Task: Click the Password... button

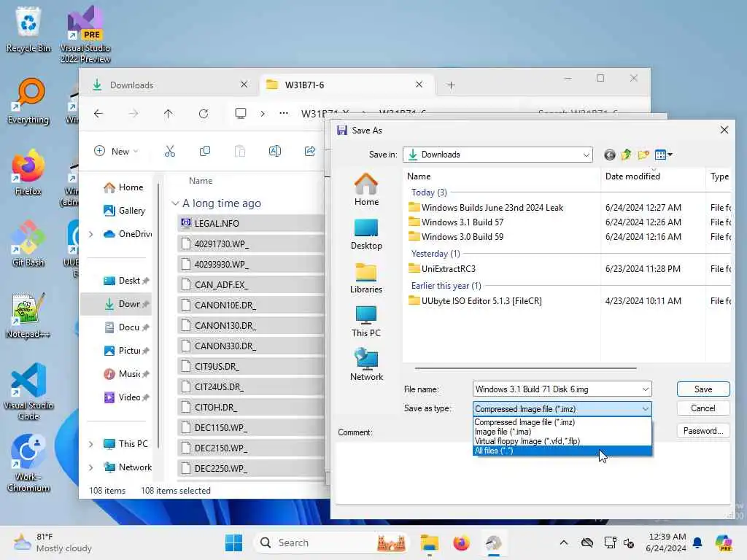Action: coord(703,431)
